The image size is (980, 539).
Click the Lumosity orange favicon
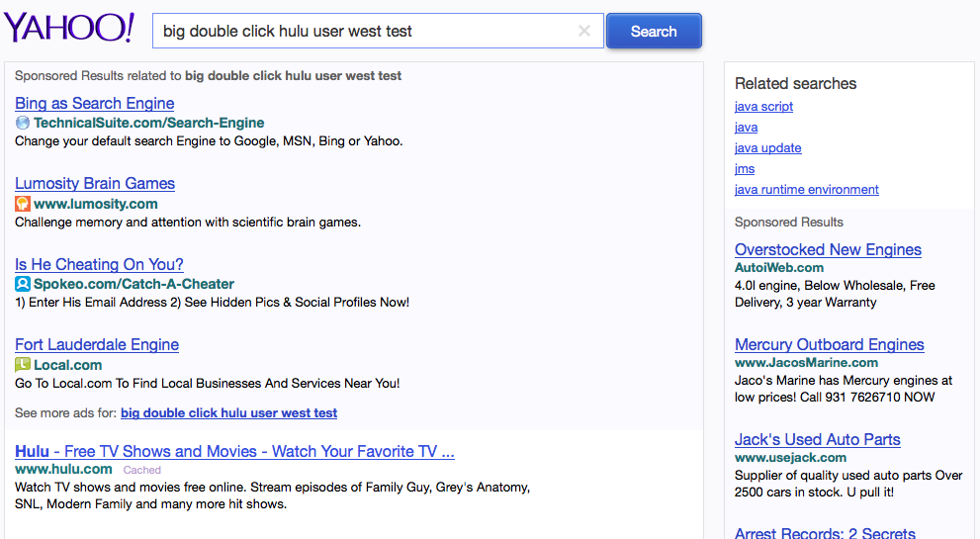tap(23, 203)
